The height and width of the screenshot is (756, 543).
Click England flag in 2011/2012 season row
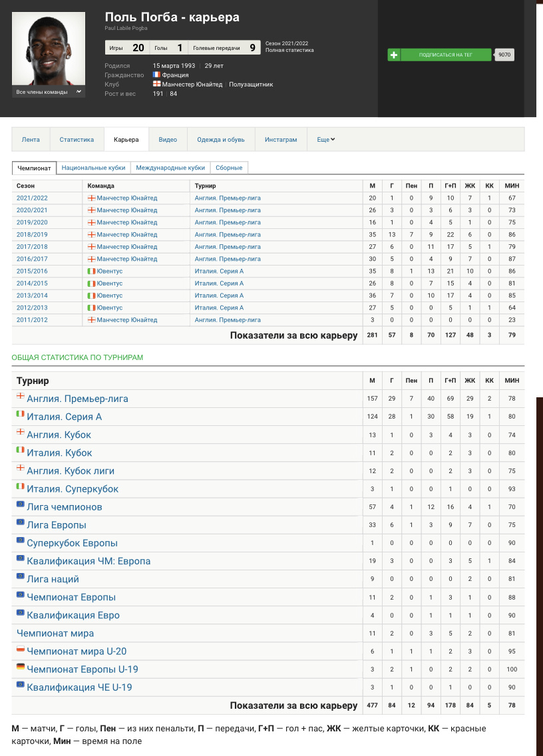[91, 319]
